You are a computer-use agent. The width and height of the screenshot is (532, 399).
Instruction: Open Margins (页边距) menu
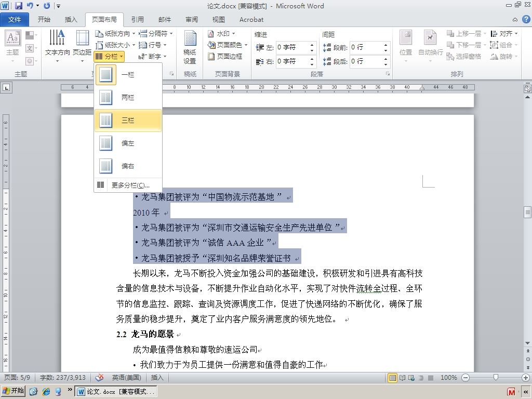tap(82, 46)
